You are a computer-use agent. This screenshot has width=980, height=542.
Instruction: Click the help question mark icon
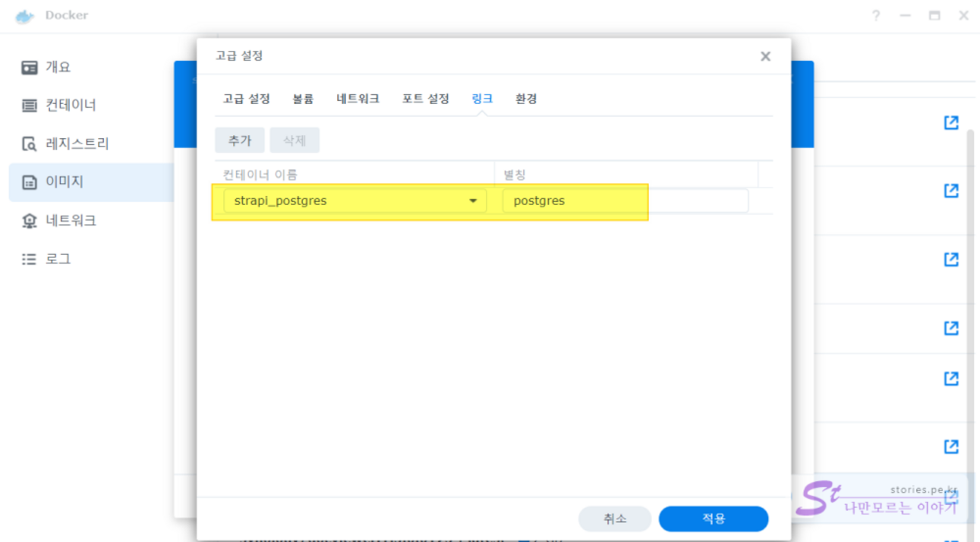click(875, 16)
